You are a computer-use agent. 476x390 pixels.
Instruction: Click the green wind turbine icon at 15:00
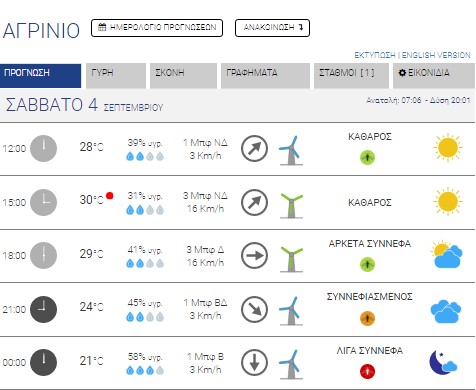tap(292, 206)
